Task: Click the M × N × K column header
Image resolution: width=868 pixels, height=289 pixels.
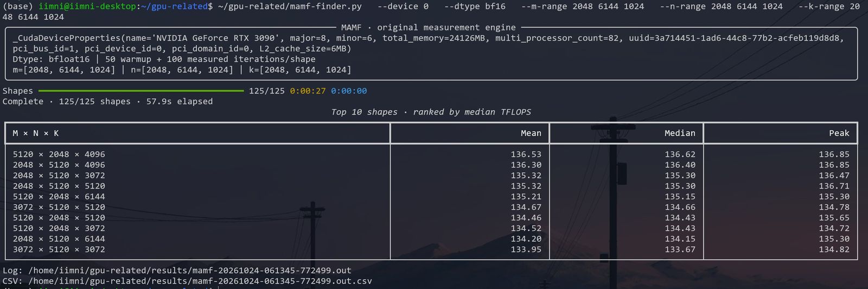Action: [36, 133]
